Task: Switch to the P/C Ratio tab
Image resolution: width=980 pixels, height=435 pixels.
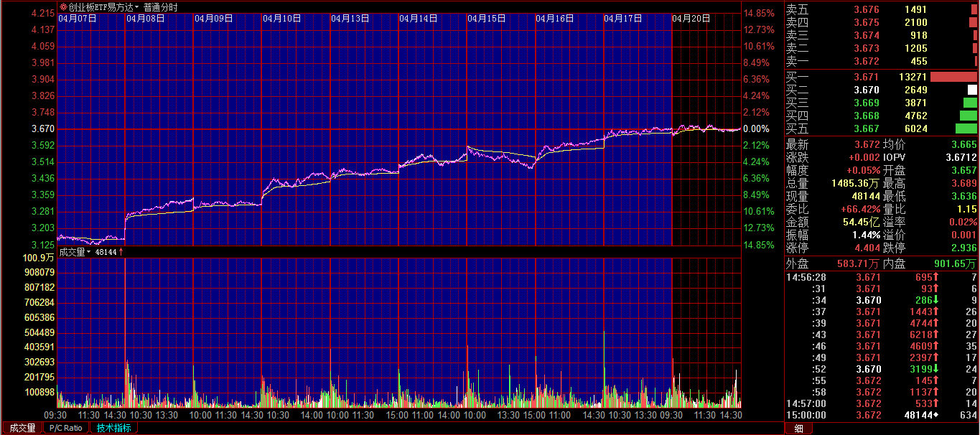Action: (x=66, y=428)
